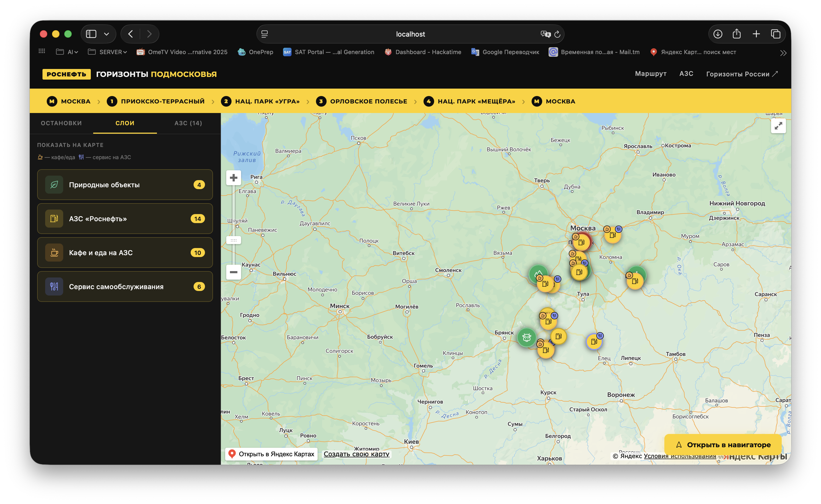Toggle the Кафе и еда на АЗС layer
This screenshot has height=504, width=821.
point(125,253)
